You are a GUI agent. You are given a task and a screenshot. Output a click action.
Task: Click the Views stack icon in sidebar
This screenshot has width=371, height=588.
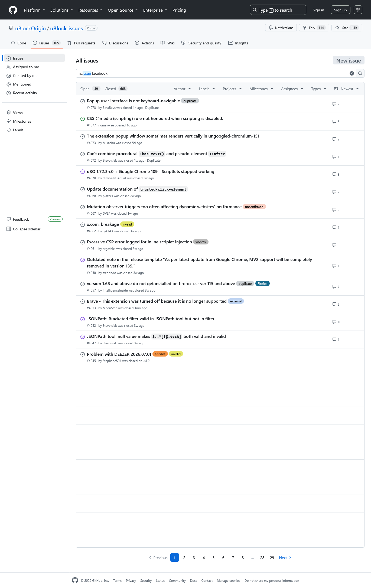click(x=9, y=113)
